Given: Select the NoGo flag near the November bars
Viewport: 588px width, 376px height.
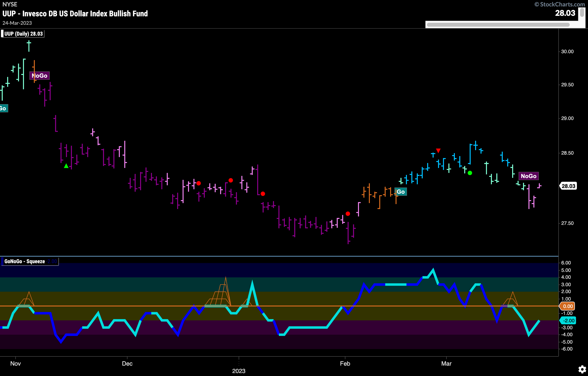Looking at the screenshot, I should pos(40,76).
